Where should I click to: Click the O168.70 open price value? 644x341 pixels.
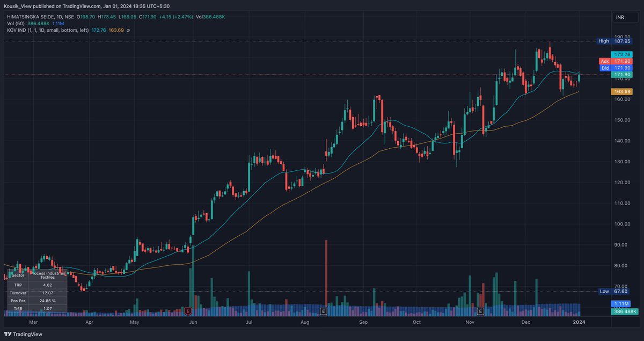click(86, 17)
